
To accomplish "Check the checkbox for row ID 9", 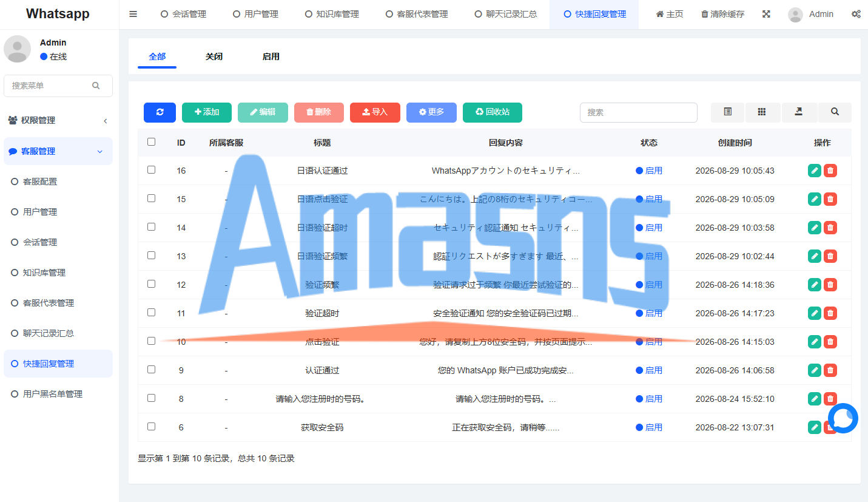I will (151, 370).
